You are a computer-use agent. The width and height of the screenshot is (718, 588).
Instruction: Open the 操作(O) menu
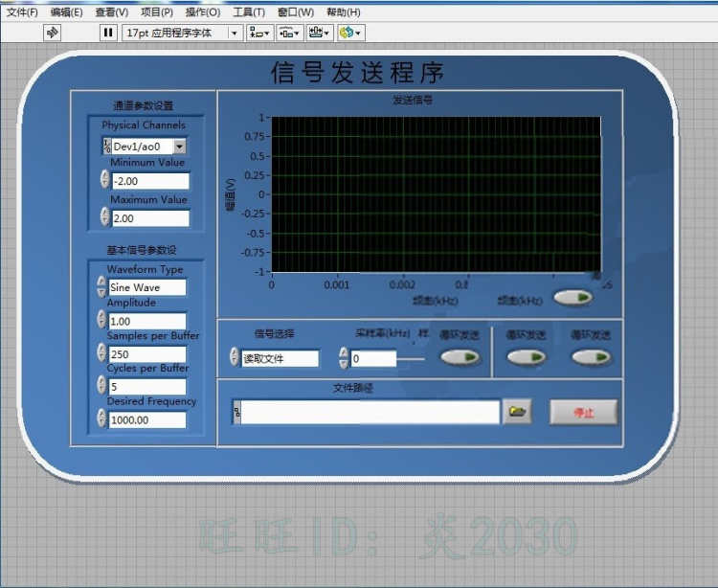(x=203, y=12)
